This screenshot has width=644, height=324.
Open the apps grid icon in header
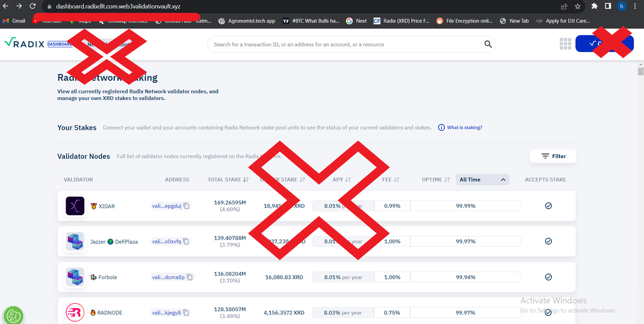click(x=565, y=44)
